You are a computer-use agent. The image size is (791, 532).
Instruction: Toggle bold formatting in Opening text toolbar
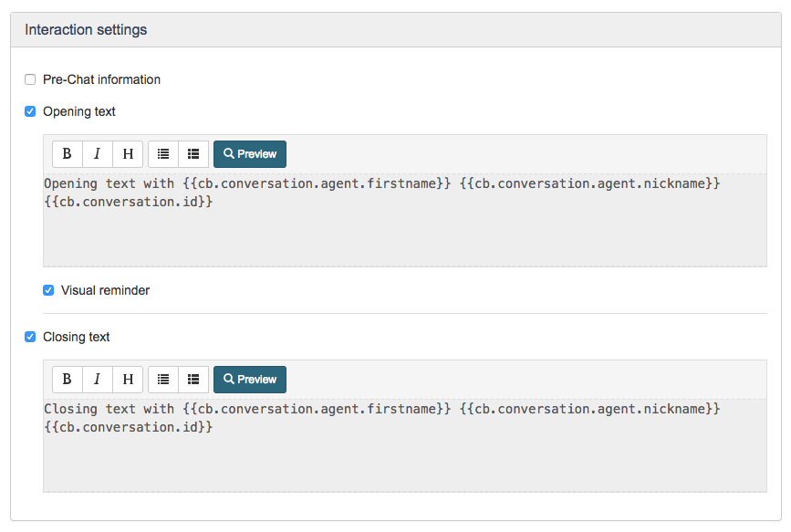pos(67,153)
